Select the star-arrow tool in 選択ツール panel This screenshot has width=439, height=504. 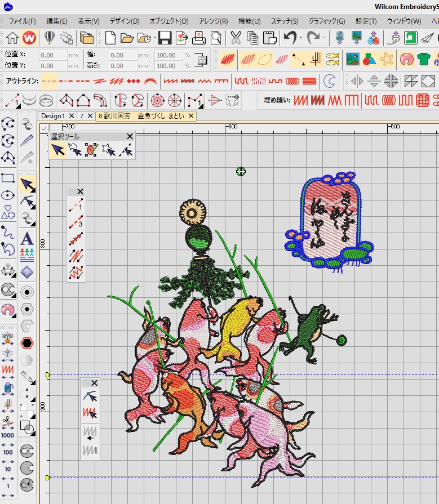click(108, 150)
